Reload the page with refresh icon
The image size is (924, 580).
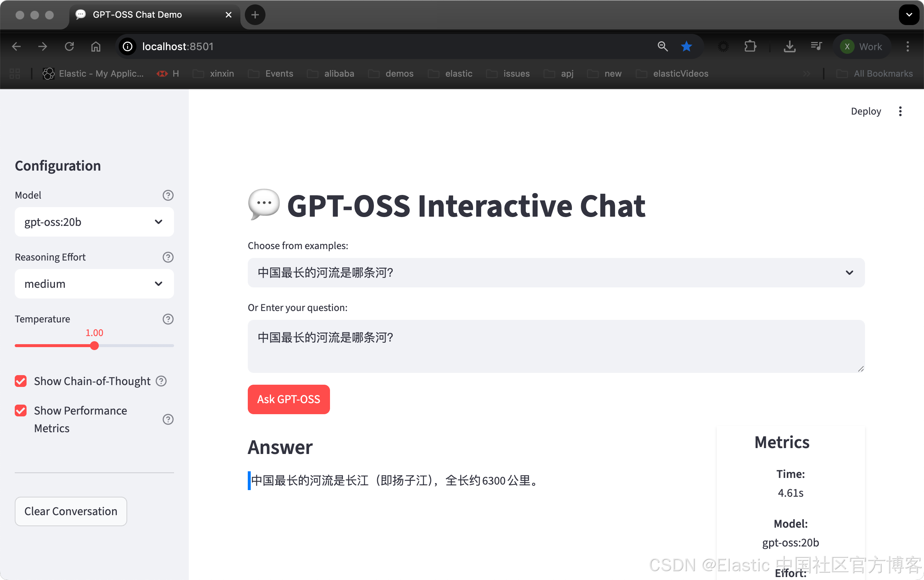coord(69,46)
